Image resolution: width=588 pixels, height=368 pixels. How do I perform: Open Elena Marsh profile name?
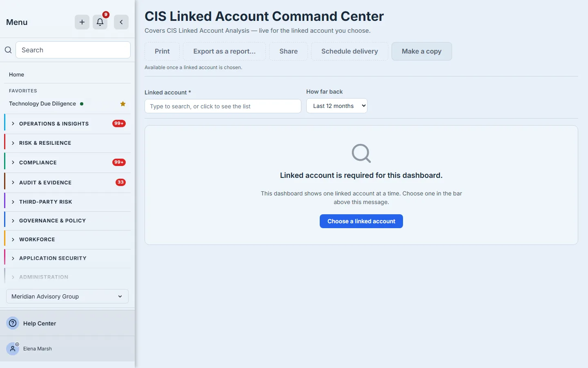click(x=38, y=349)
